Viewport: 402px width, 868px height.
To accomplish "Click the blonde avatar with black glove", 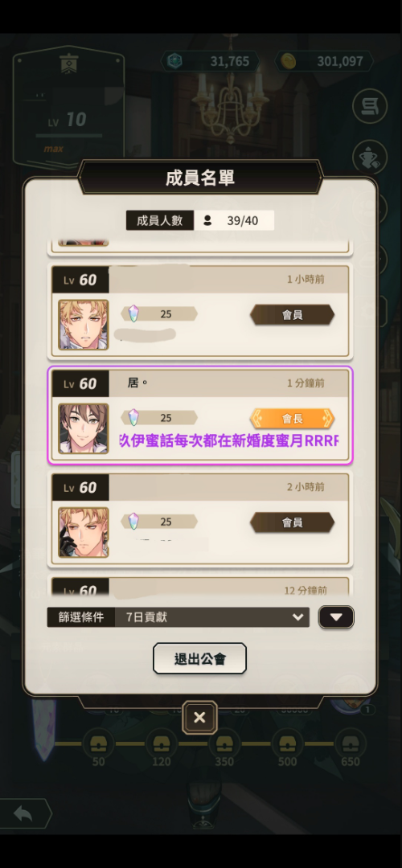I will [x=84, y=532].
